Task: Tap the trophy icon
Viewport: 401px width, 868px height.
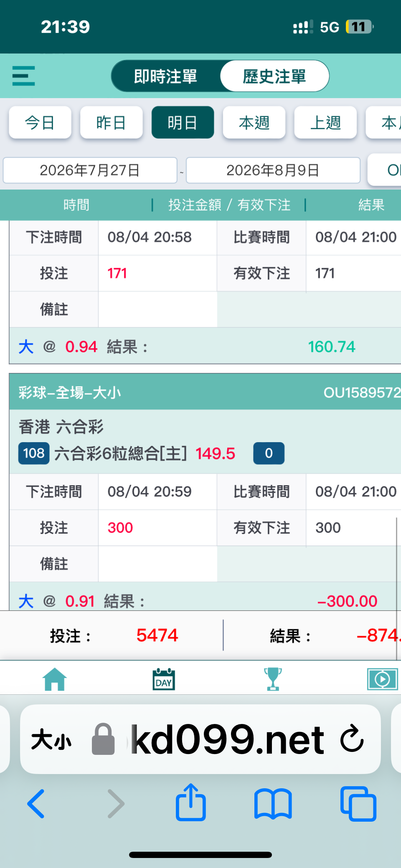Action: pos(273,679)
